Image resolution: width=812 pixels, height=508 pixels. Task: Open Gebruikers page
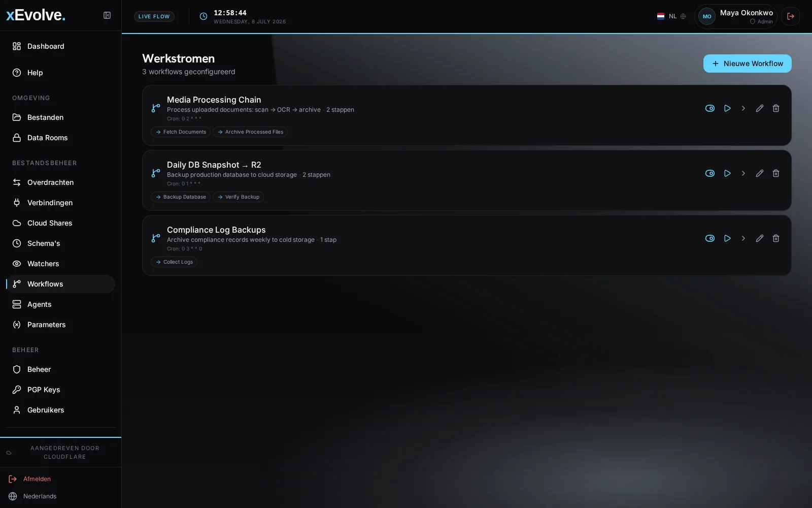tap(61, 410)
